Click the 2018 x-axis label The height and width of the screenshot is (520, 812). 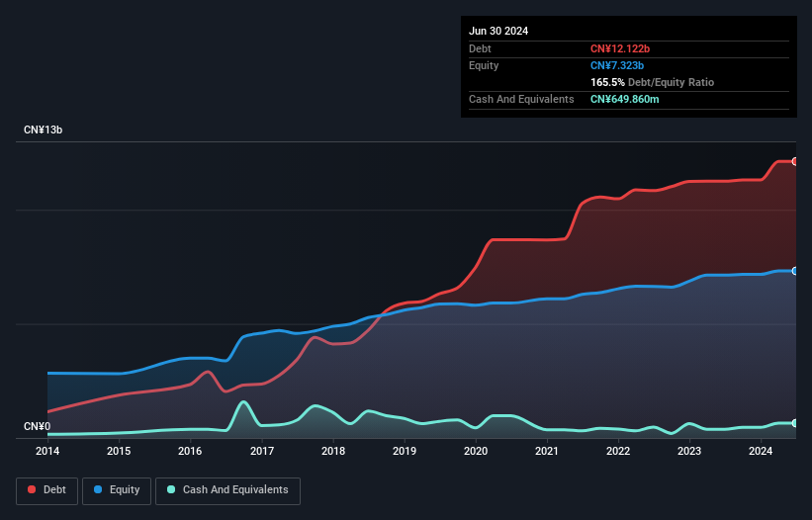(333, 451)
